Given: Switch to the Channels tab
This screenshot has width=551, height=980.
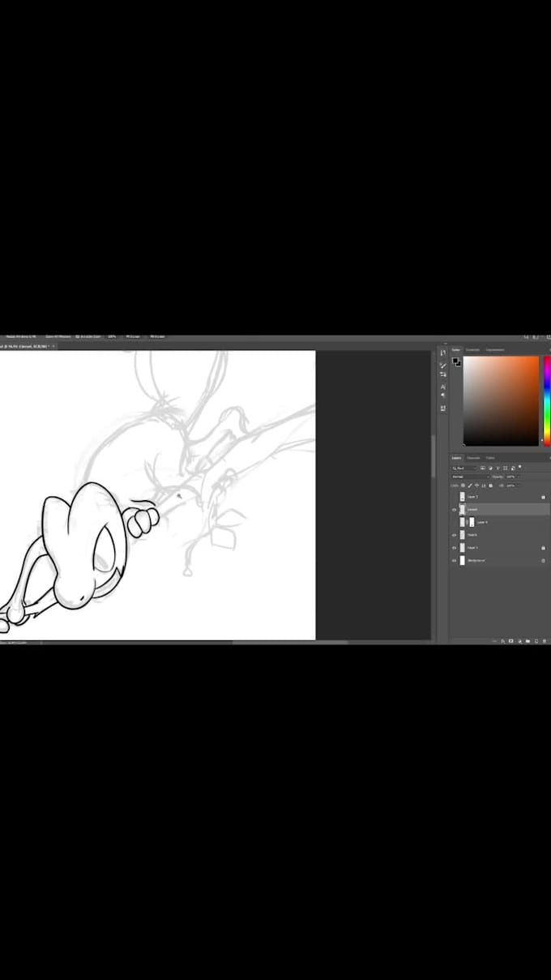Looking at the screenshot, I should [x=473, y=458].
